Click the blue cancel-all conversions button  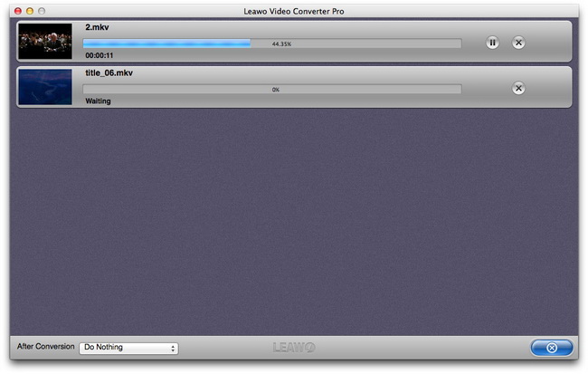point(552,348)
